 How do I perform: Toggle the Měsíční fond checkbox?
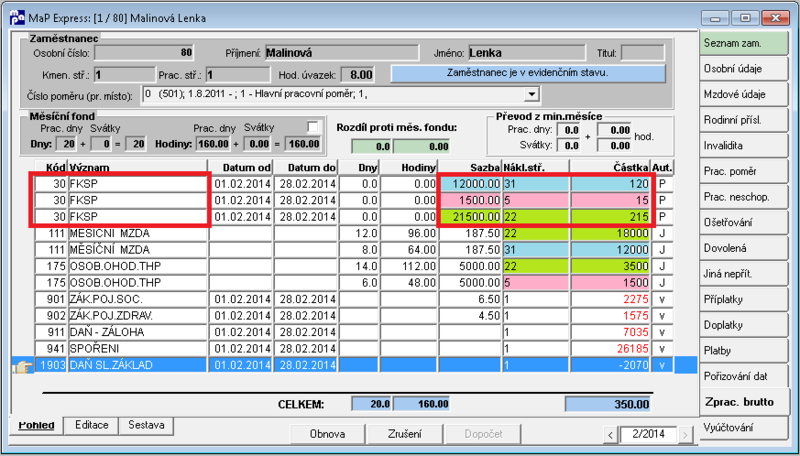313,126
